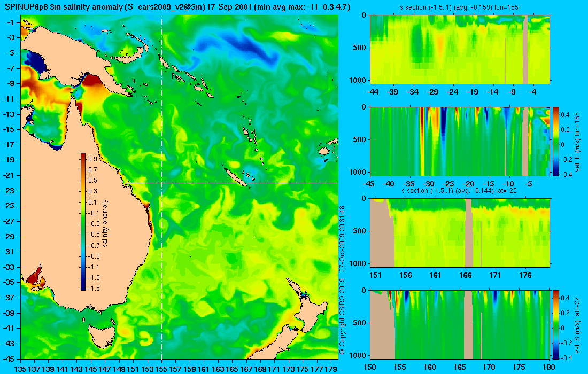
Task: Click the 180 tick under the bottom velocity plot
Action: click(549, 367)
